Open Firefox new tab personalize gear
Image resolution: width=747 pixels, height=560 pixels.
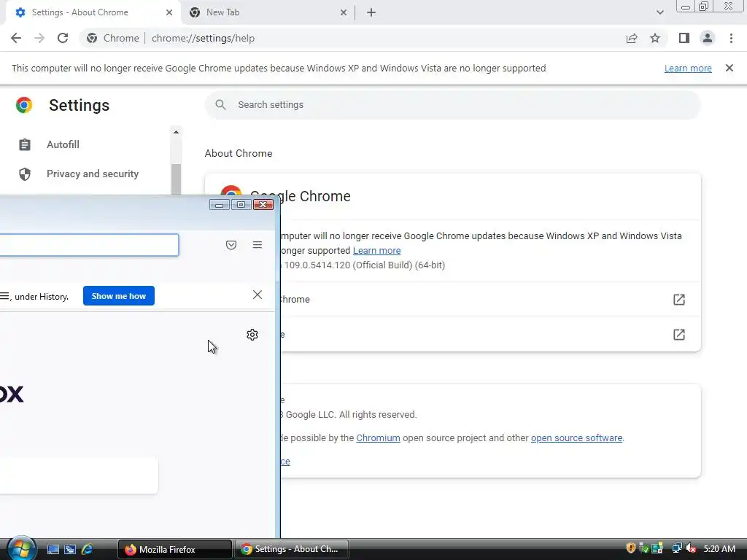tap(252, 335)
